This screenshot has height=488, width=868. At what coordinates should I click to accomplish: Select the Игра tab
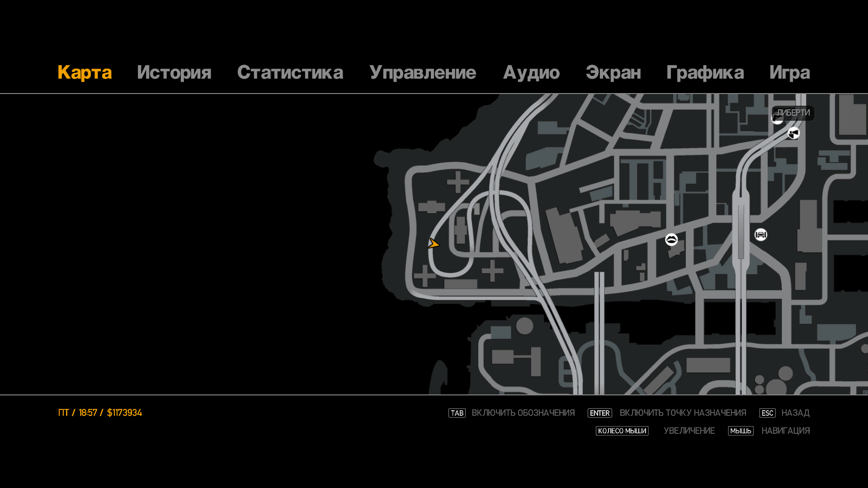789,72
